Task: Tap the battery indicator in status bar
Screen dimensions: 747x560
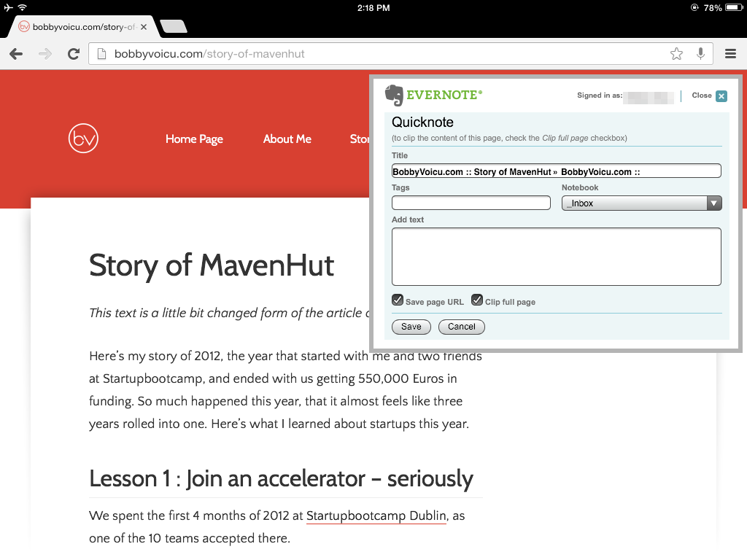Action: click(734, 7)
